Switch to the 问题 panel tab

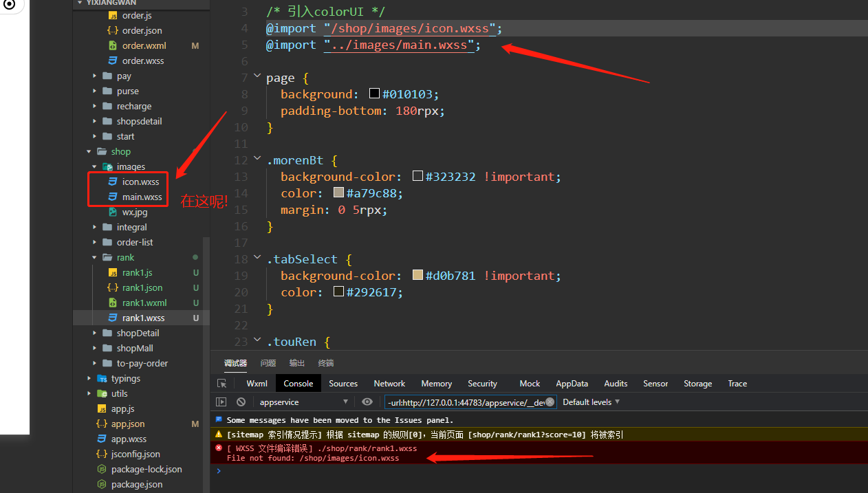point(268,363)
